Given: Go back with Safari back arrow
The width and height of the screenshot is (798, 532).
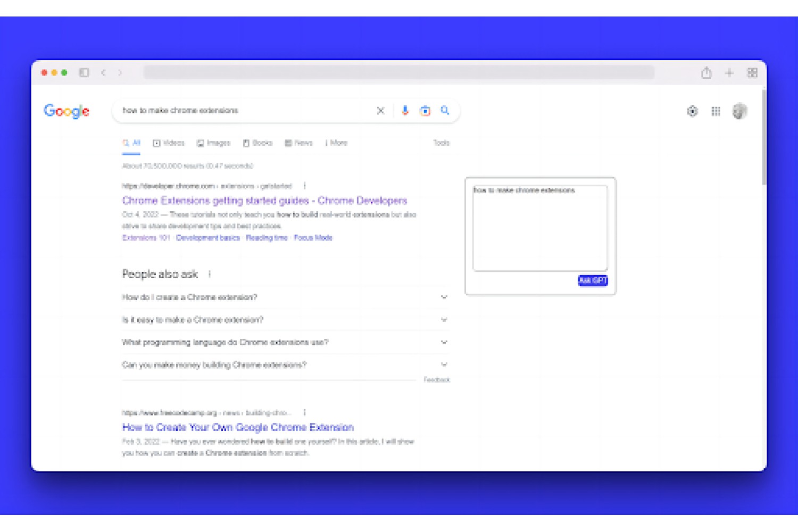Looking at the screenshot, I should click(103, 72).
